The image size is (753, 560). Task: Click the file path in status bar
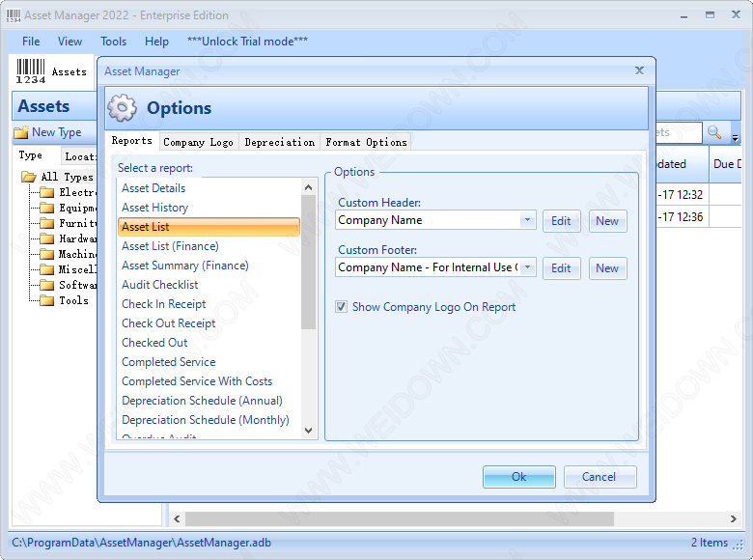(141, 543)
